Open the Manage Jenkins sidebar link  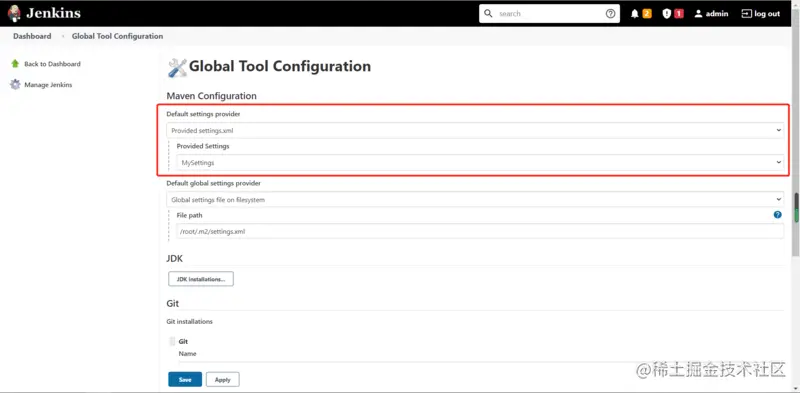click(x=48, y=85)
